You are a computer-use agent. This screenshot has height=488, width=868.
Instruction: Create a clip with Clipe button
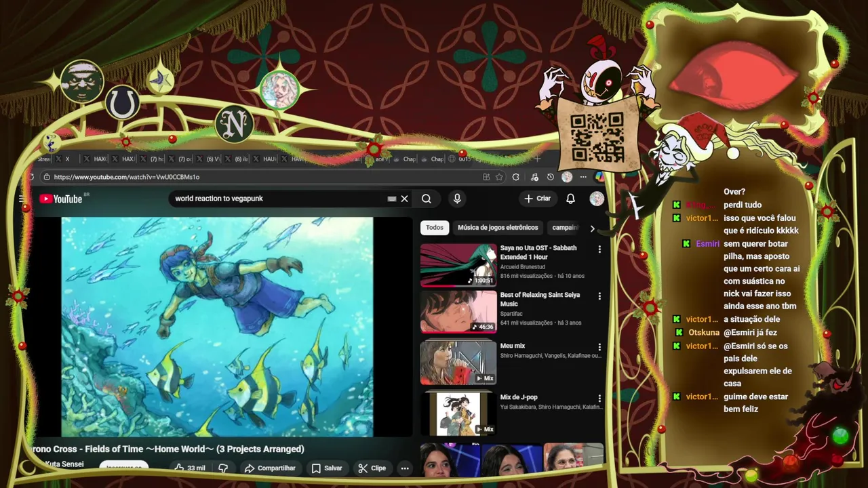(x=372, y=468)
